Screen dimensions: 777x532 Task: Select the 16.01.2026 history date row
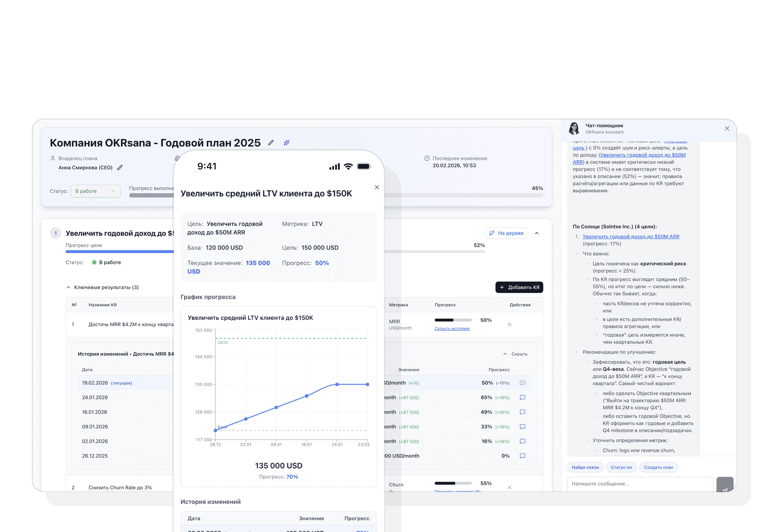95,412
